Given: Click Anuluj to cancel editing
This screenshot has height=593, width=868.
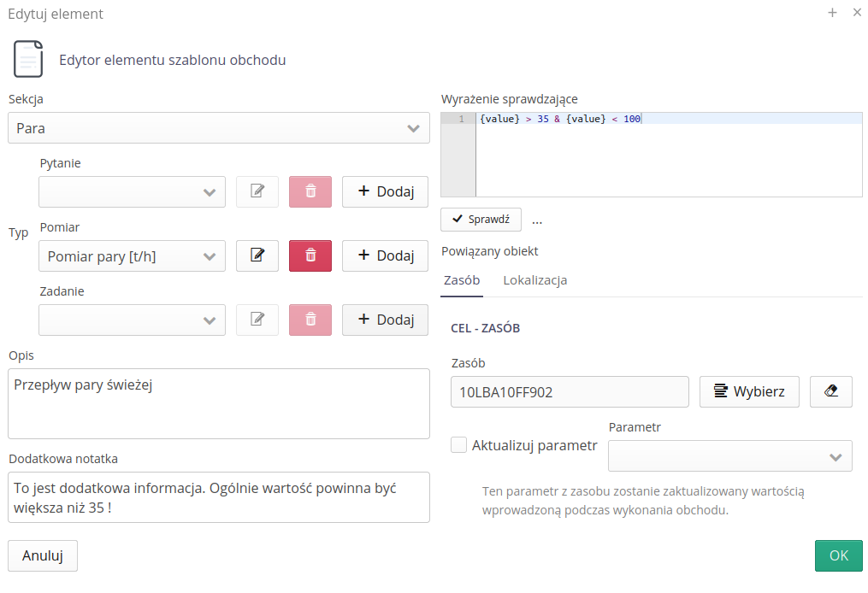Looking at the screenshot, I should tap(43, 555).
